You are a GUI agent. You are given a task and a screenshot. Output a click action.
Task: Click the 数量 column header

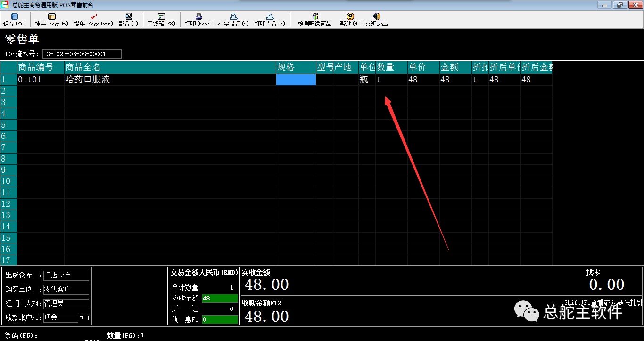[391, 67]
